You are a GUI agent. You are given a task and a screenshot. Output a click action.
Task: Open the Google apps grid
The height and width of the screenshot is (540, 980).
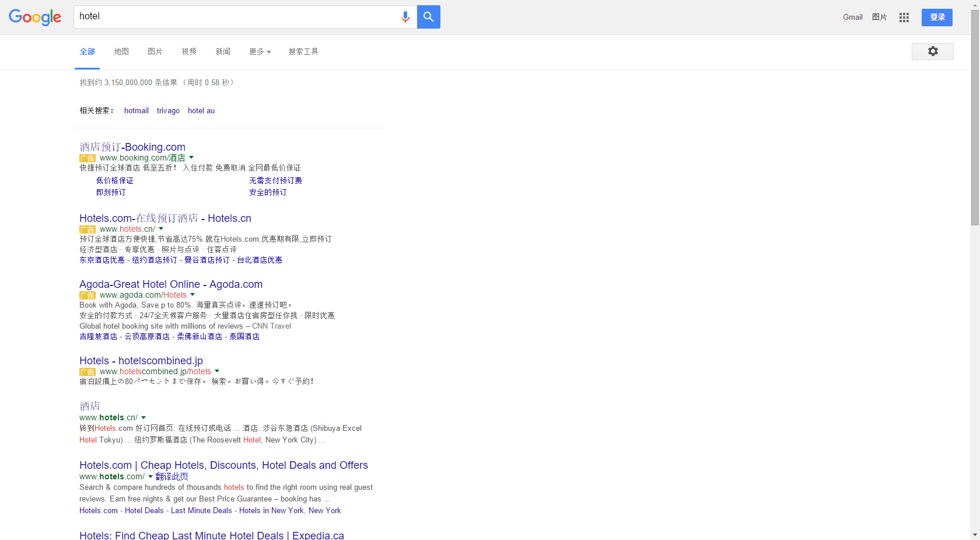[904, 18]
